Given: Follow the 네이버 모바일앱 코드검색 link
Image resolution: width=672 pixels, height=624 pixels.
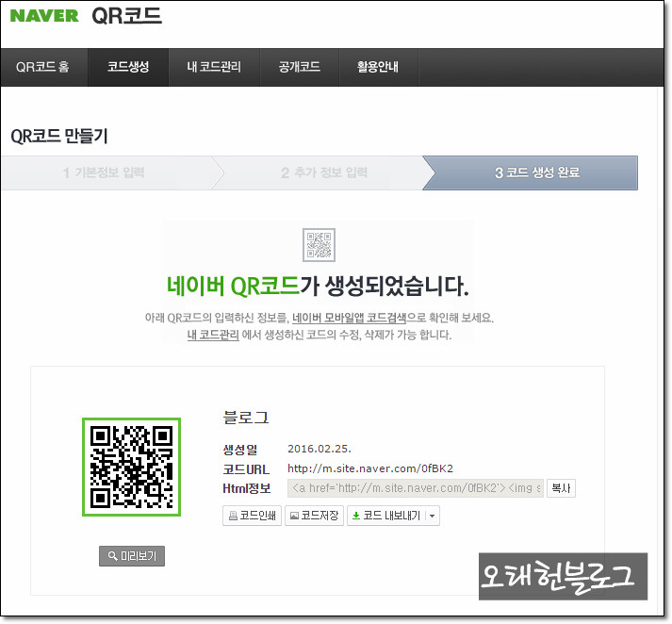Looking at the screenshot, I should pyautogui.click(x=349, y=318).
